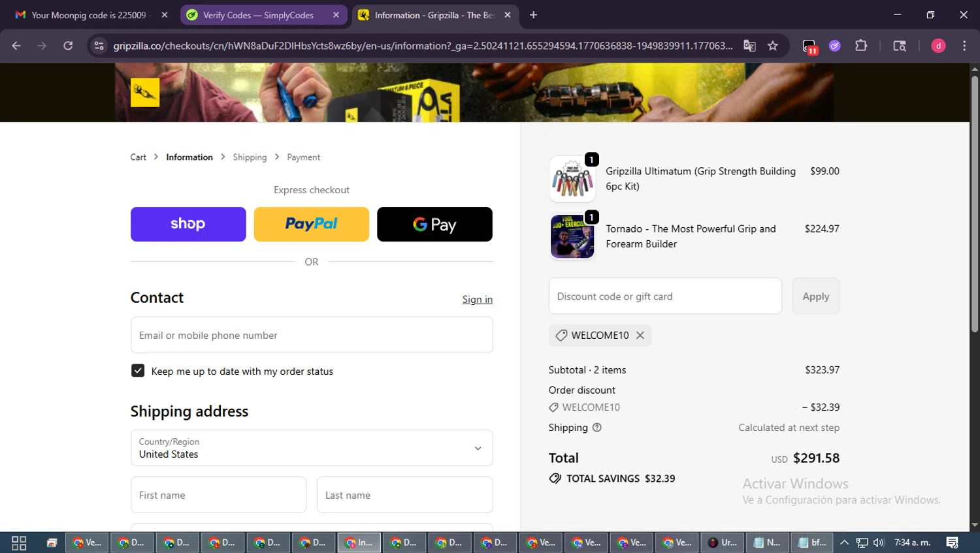The width and height of the screenshot is (980, 553).
Task: Click the purple round extension icon
Action: pyautogui.click(x=835, y=46)
